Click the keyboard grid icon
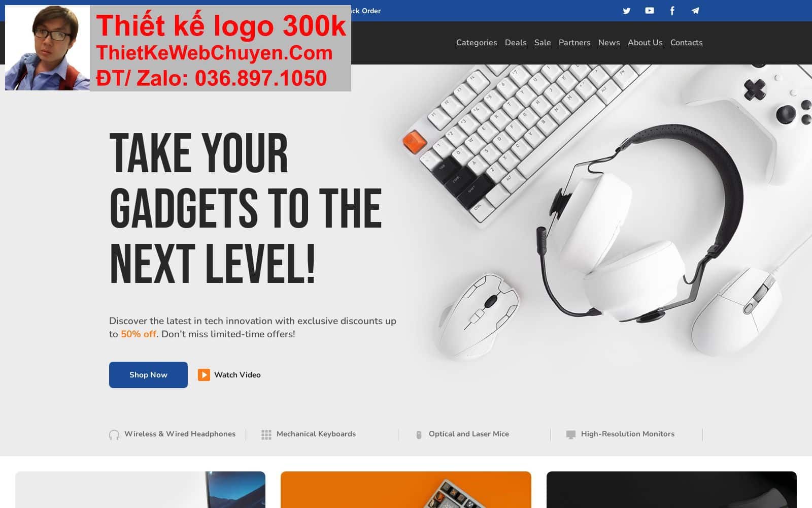The height and width of the screenshot is (508, 812). pos(266,434)
